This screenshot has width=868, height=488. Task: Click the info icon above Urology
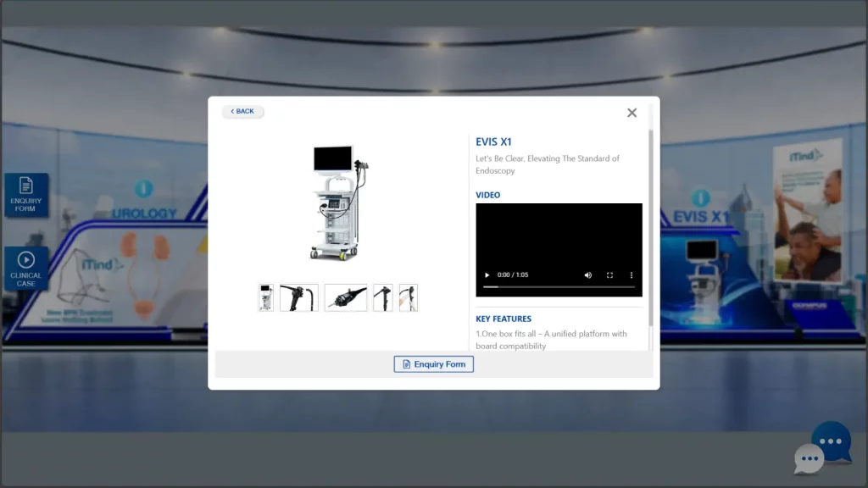point(144,189)
